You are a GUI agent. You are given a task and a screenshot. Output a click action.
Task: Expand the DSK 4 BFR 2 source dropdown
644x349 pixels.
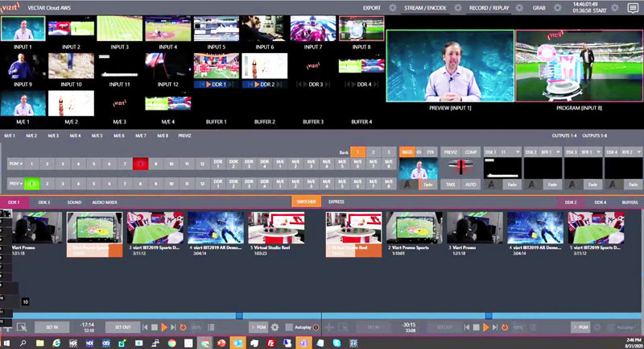click(x=638, y=152)
